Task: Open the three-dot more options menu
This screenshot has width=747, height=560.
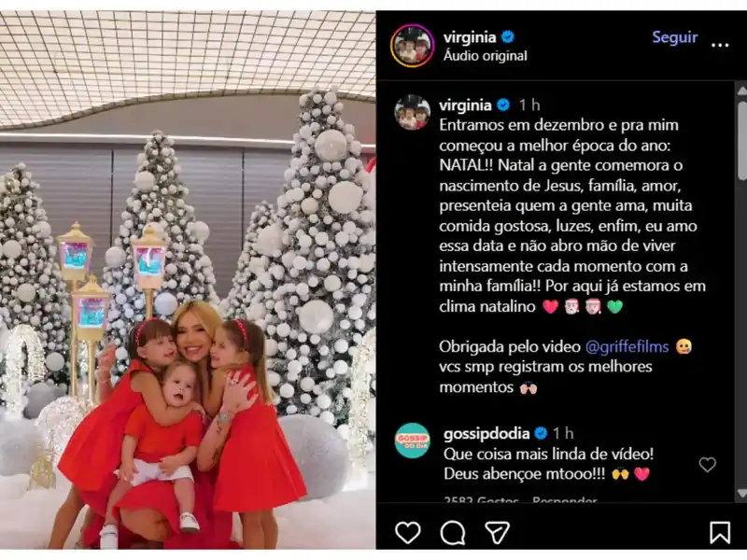Action: [x=720, y=45]
